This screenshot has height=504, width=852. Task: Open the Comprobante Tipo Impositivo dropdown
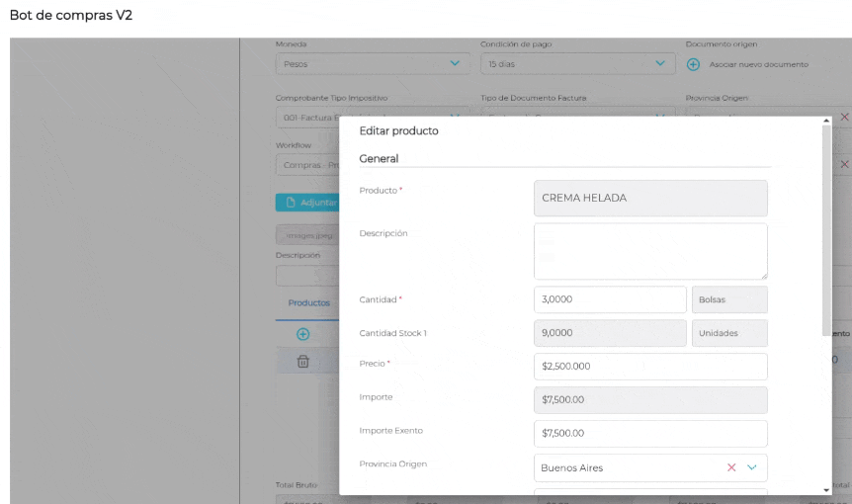coord(306,117)
